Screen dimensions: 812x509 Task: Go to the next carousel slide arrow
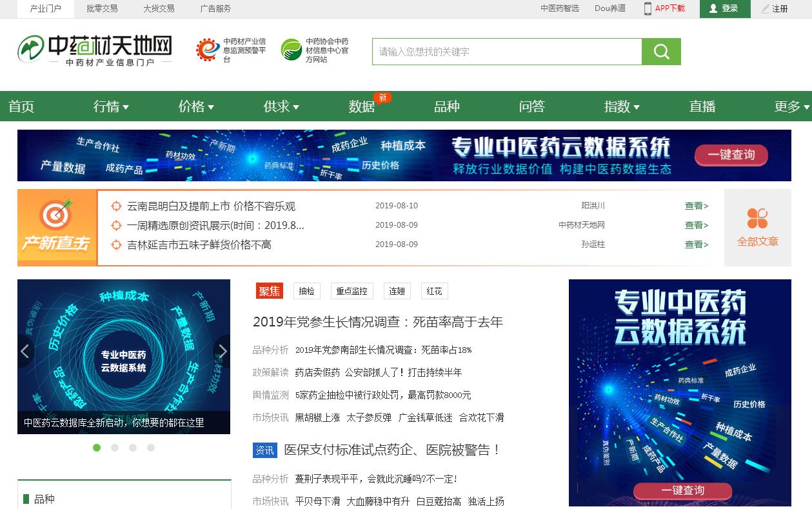[x=223, y=352]
